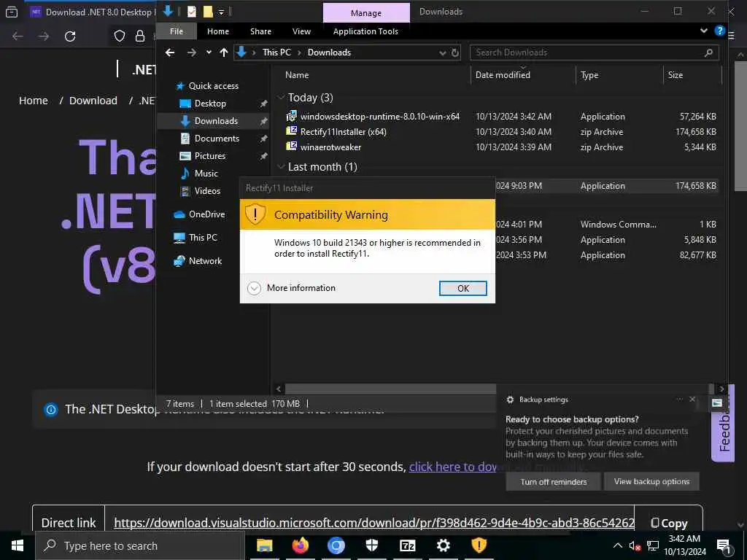The width and height of the screenshot is (747, 560).
Task: Open File Explorer from the taskbar
Action: coord(264,545)
